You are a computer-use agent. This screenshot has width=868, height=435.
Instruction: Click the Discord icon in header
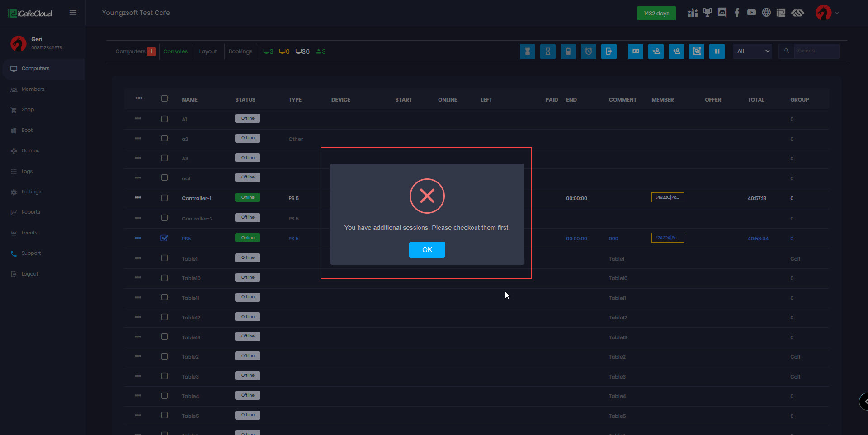coord(722,13)
